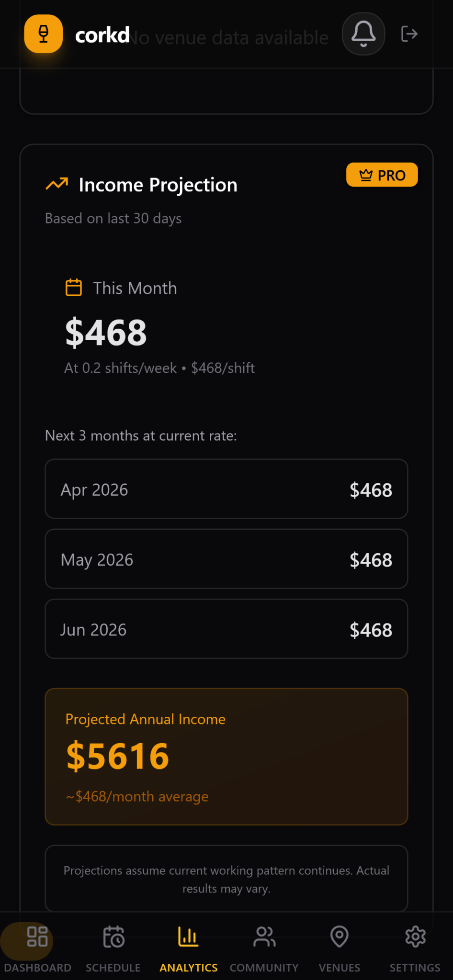Open Dashboard from the bottom navigation

click(x=37, y=945)
